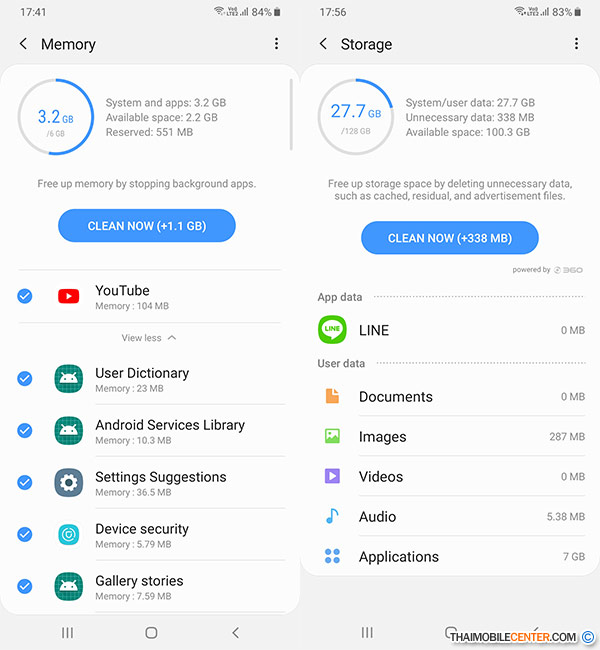Tap the 3.2 GB memory usage ring
The height and width of the screenshot is (650, 600).
(x=57, y=118)
